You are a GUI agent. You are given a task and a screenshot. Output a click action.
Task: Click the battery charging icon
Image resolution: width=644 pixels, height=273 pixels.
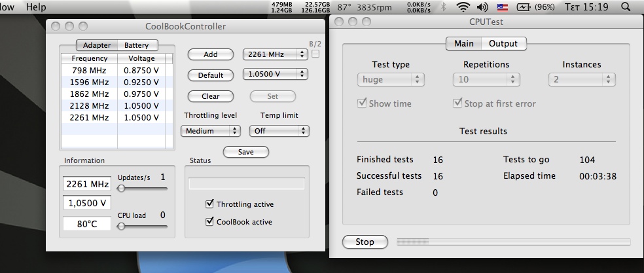524,7
